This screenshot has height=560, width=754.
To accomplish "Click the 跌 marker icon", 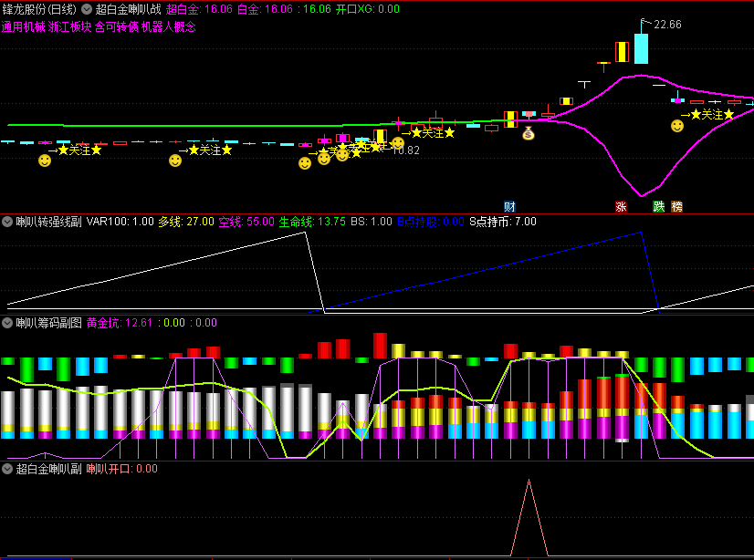I will [x=658, y=206].
